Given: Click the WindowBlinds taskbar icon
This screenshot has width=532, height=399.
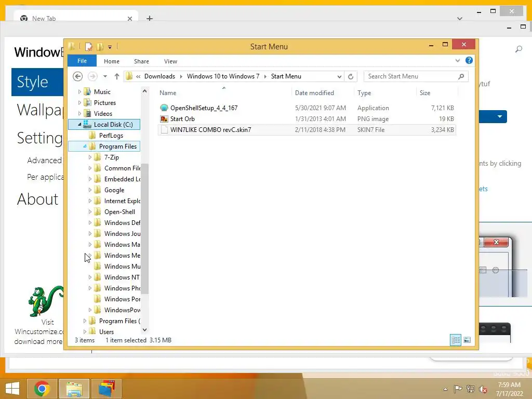Looking at the screenshot, I should pos(107,389).
